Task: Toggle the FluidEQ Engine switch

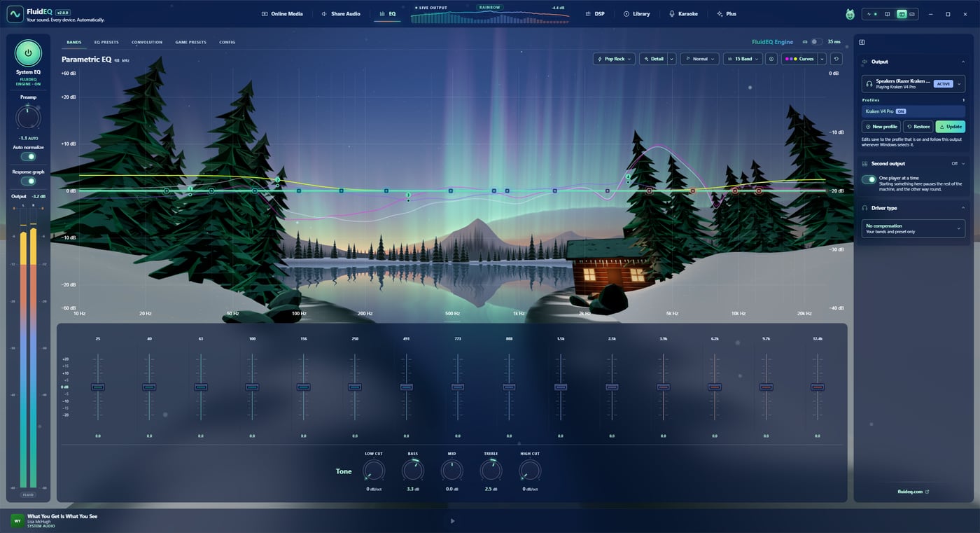Action: [x=816, y=42]
